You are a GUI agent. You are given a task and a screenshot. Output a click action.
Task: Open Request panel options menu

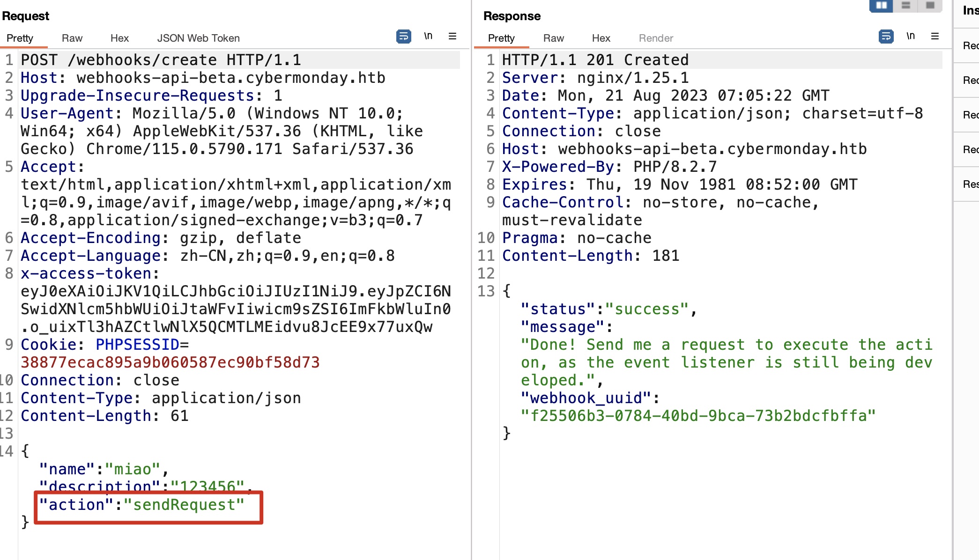452,37
